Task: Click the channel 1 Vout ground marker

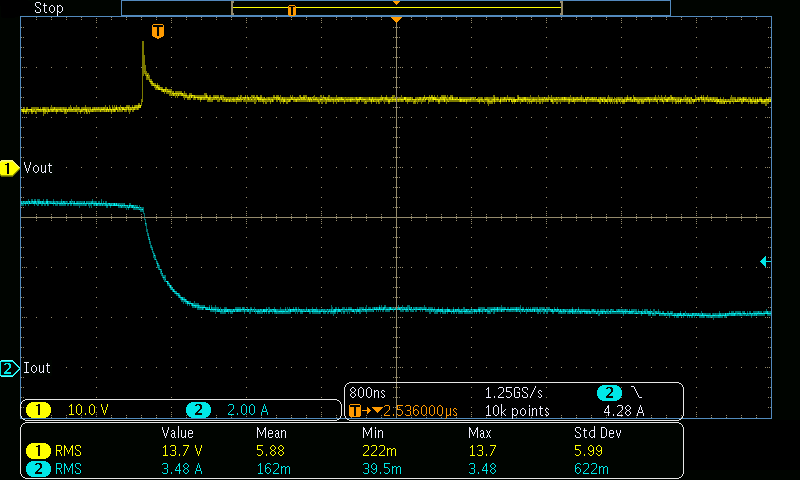Action: click(x=10, y=169)
